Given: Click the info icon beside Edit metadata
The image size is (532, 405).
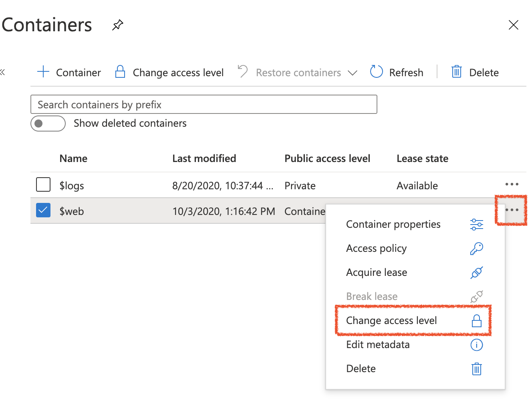Looking at the screenshot, I should (476, 345).
